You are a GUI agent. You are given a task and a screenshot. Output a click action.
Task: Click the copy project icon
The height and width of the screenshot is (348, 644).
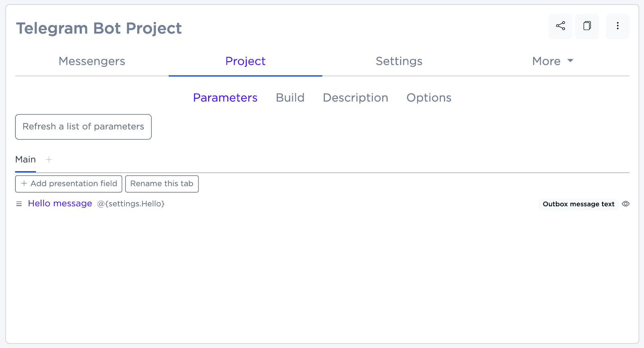[x=587, y=26]
